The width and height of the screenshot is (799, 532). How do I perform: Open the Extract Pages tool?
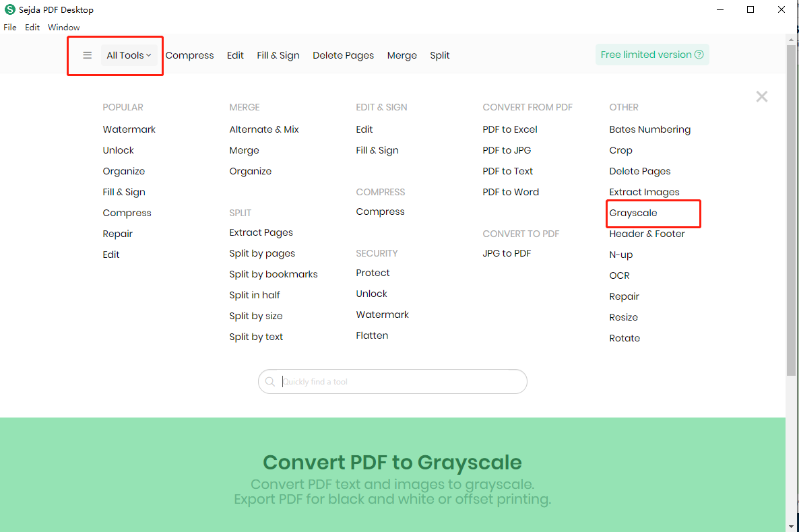click(x=261, y=232)
